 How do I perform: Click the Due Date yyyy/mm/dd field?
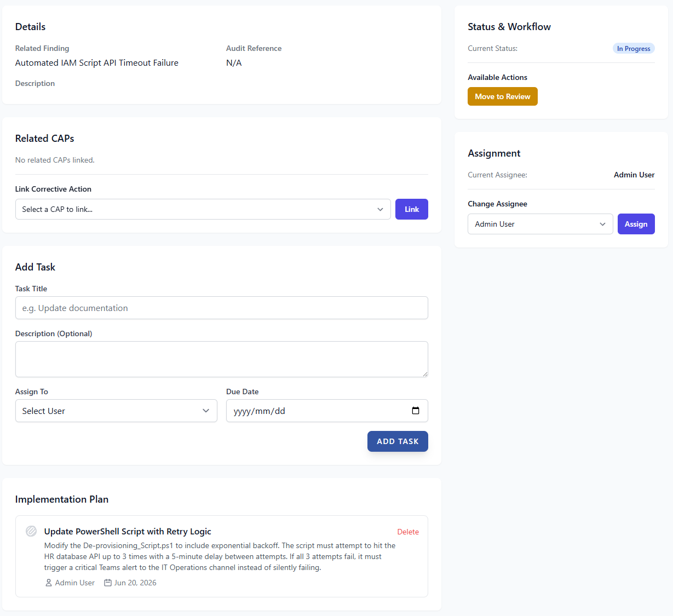[327, 411]
